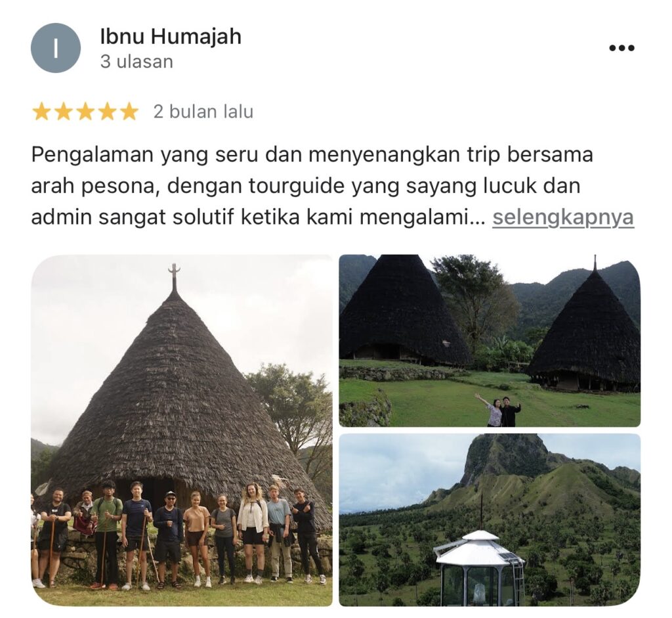
Task: Select the second rating star
Action: point(64,112)
